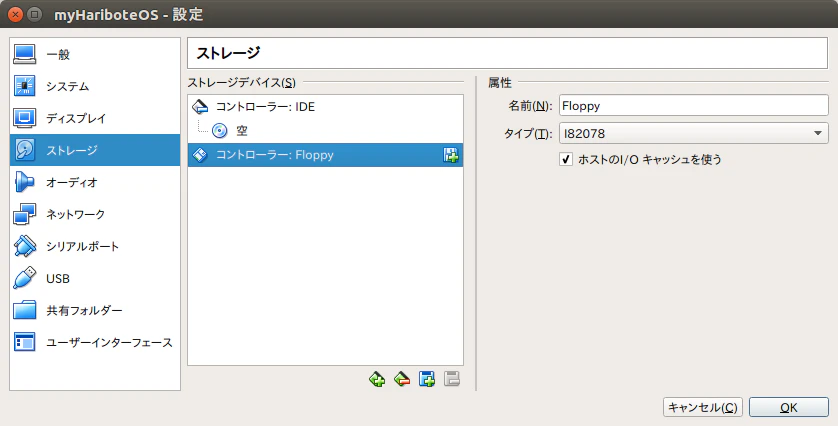Select the コントローラー: IDE tree row
838x426 pixels.
point(325,107)
